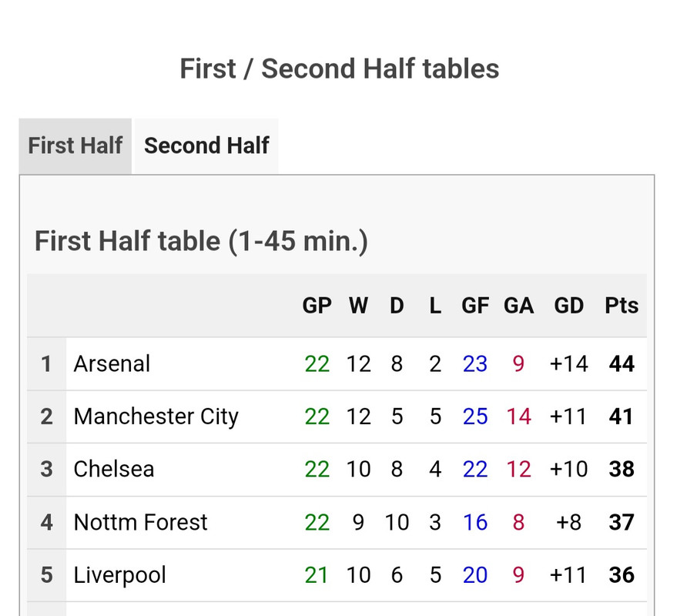Click Manchester City's 25 goals for value

click(x=475, y=417)
